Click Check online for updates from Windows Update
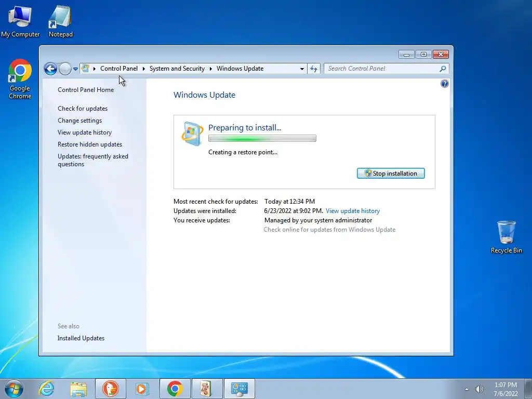The image size is (532, 399). click(x=329, y=229)
